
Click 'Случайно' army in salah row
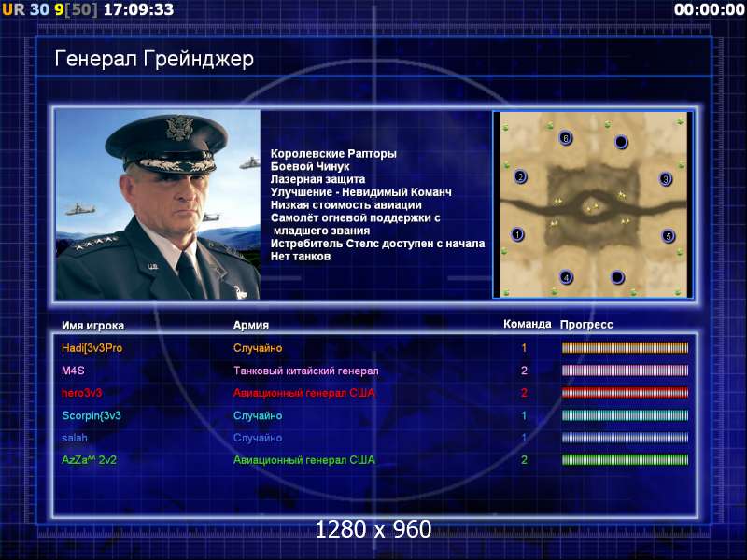pyautogui.click(x=258, y=438)
